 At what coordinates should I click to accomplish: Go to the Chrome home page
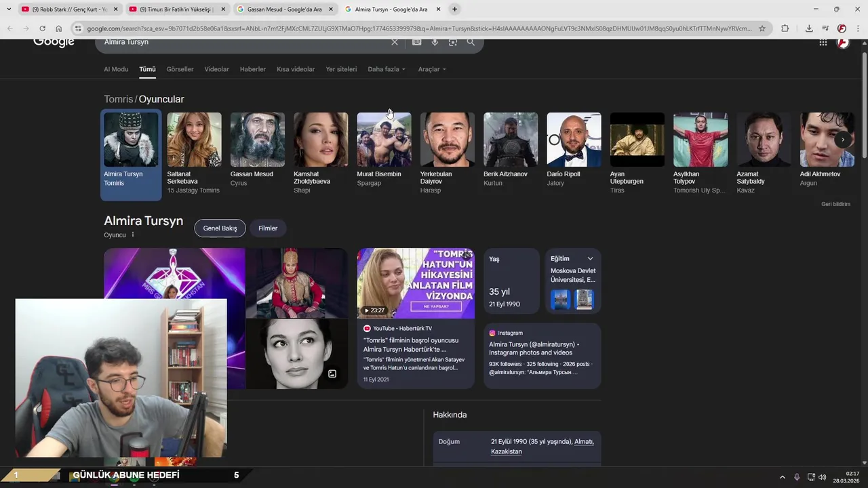tap(58, 28)
